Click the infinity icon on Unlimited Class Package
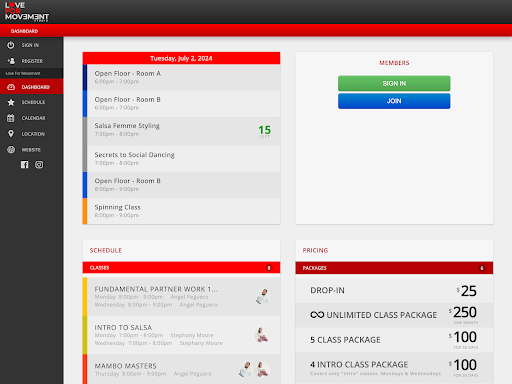This screenshot has height=384, width=512. (317, 315)
